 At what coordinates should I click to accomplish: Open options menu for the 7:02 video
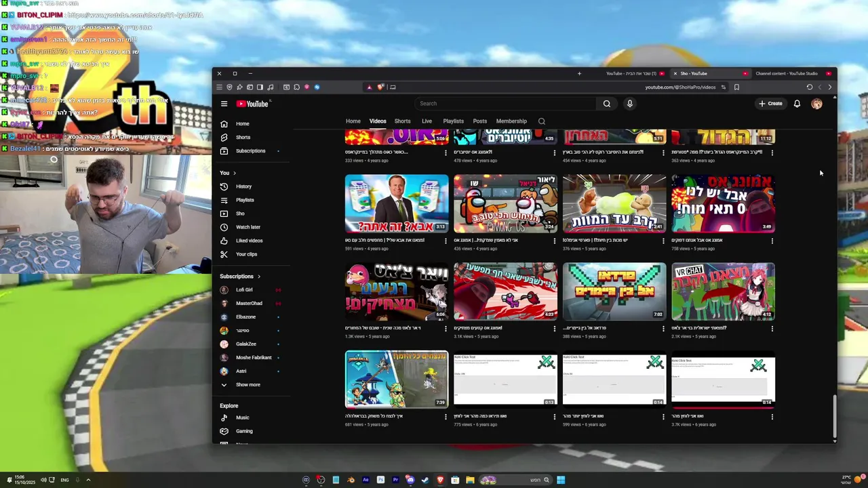pos(663,329)
